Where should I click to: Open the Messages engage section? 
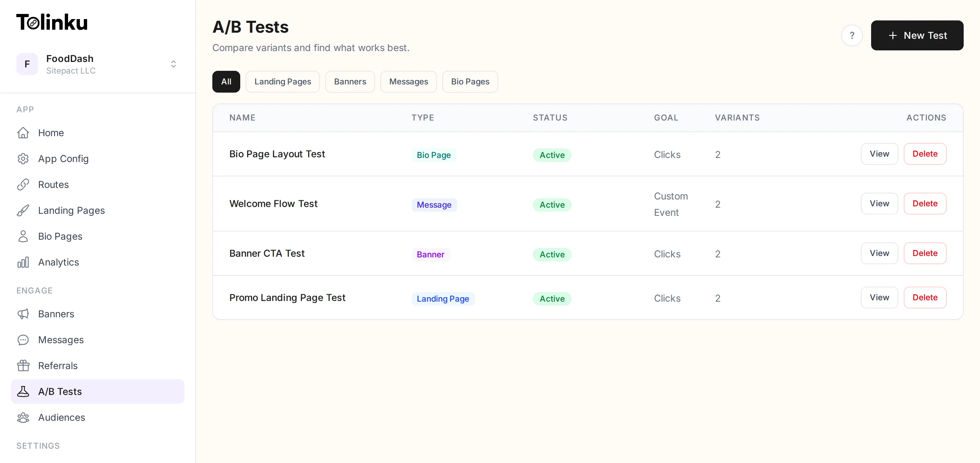click(x=61, y=340)
